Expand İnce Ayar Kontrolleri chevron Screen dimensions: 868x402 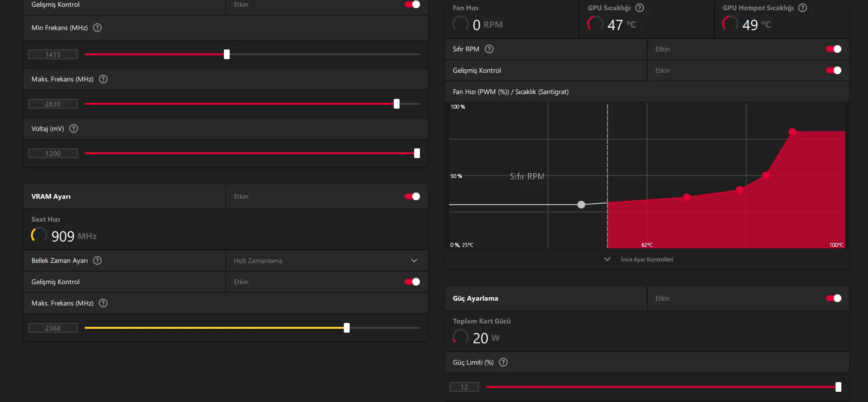pos(607,259)
